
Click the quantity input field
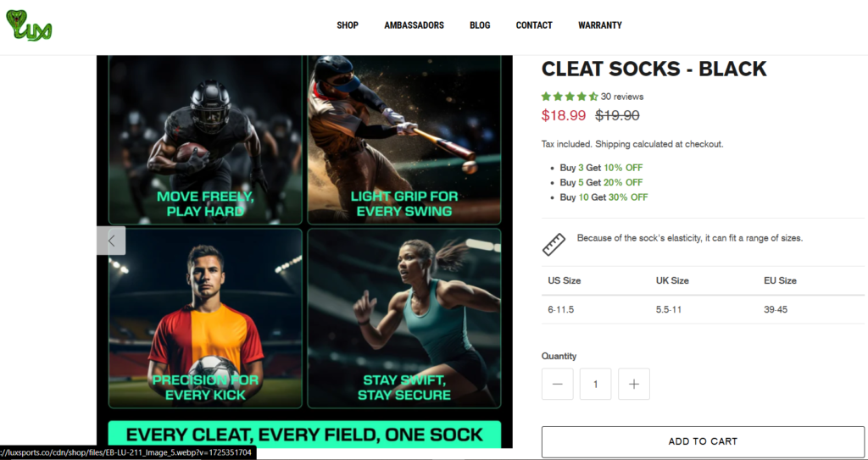[596, 384]
